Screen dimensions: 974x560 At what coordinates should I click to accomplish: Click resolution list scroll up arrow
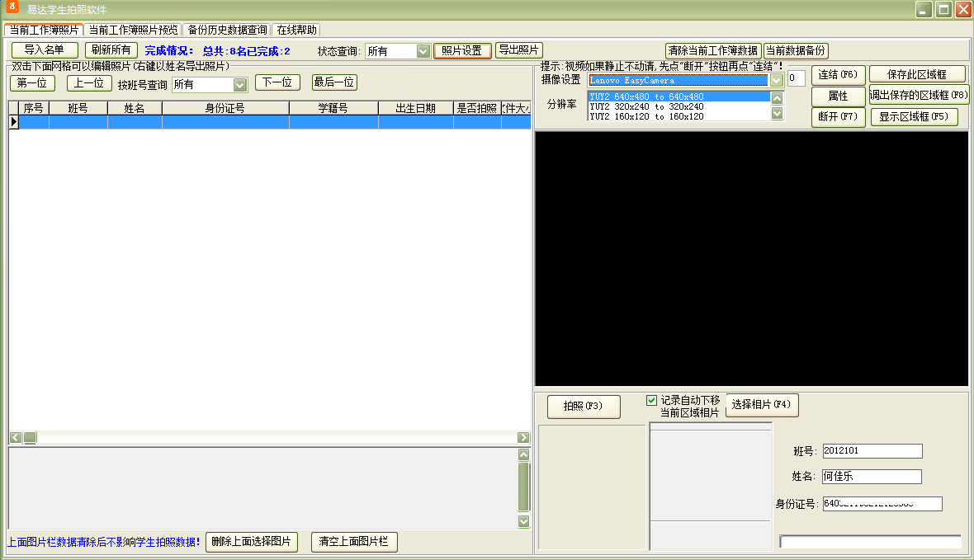[x=777, y=98]
